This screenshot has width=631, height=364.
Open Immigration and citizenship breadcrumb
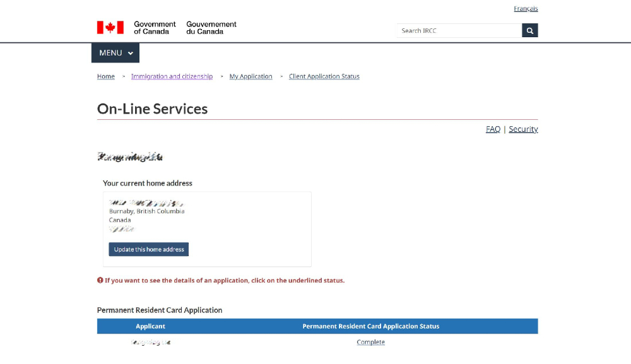pos(172,76)
